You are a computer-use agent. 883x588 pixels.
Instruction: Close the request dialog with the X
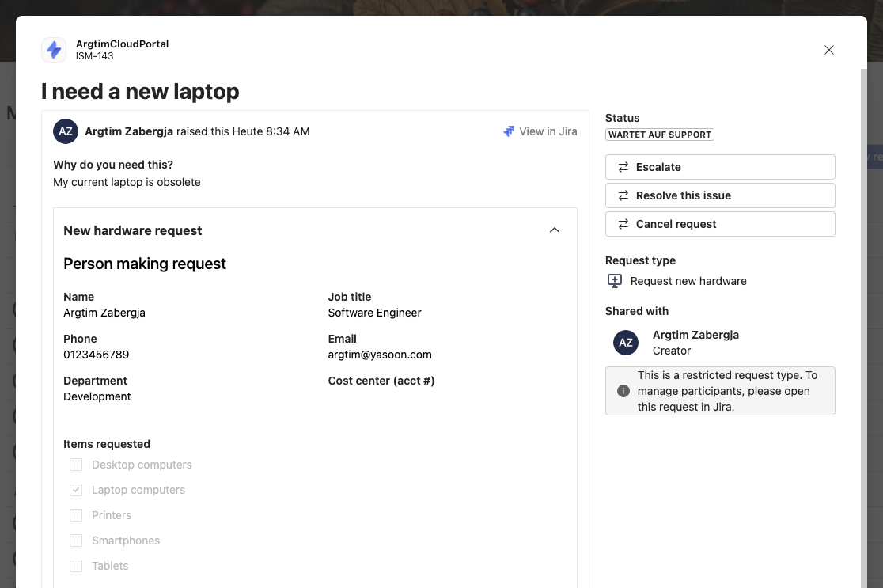[829, 50]
